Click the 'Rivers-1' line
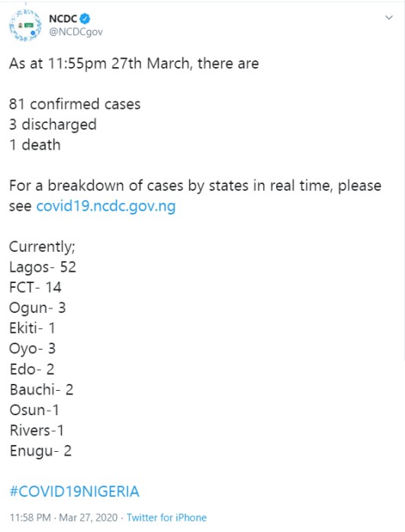Image resolution: width=405 pixels, height=532 pixels. (x=37, y=430)
